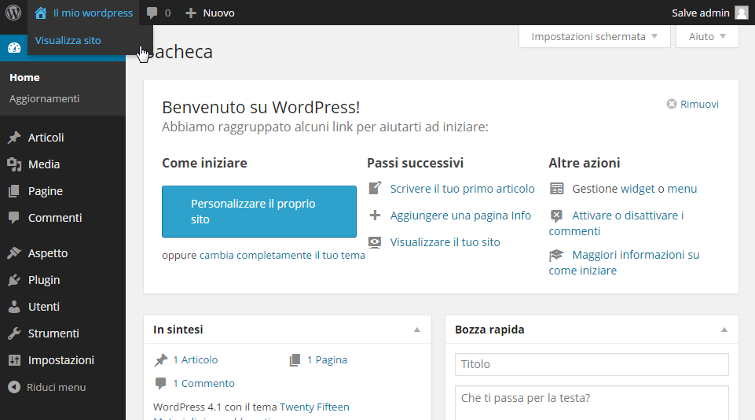Click the Rimuovi dismiss circle icon
Screen dimensions: 755x420
pos(671,104)
